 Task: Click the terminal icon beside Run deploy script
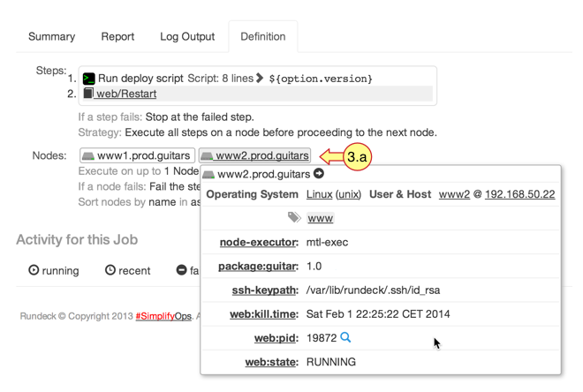[x=89, y=79]
